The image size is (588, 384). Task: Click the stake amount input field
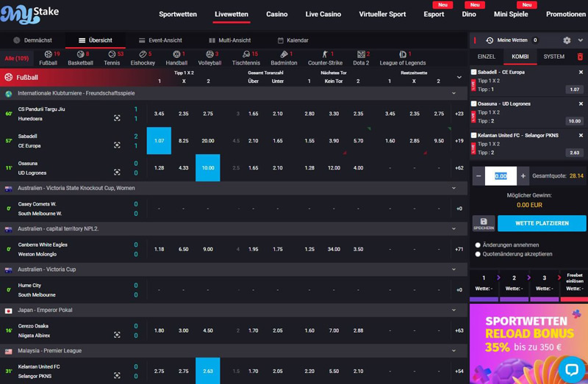[501, 175]
